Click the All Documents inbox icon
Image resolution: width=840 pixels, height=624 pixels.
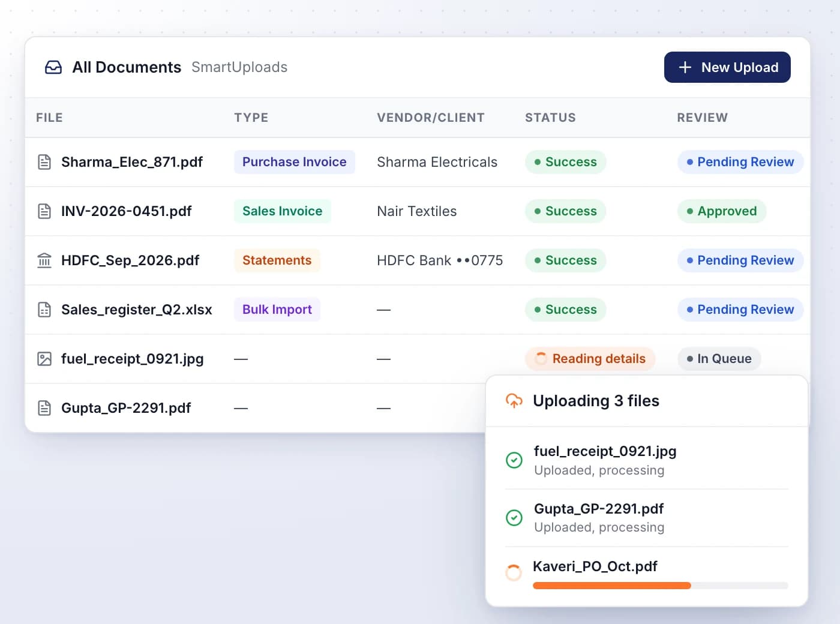53,67
